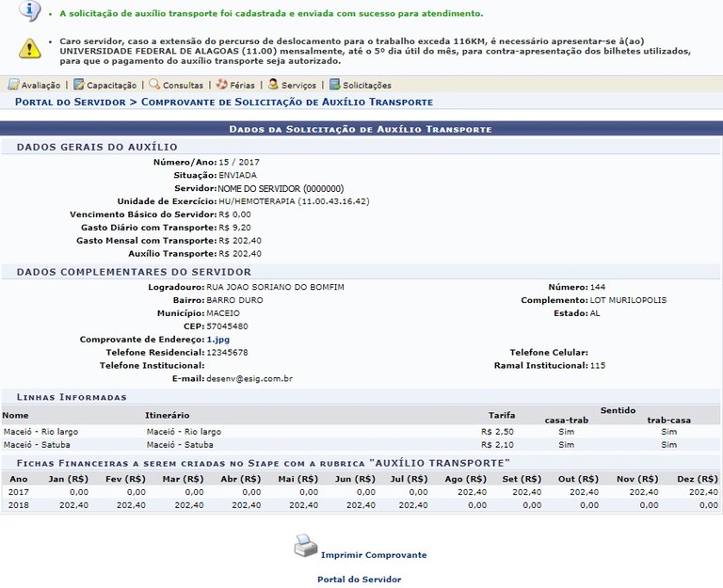This screenshot has width=723, height=588.
Task: Click the Capacitação notebook icon
Action: click(x=79, y=85)
